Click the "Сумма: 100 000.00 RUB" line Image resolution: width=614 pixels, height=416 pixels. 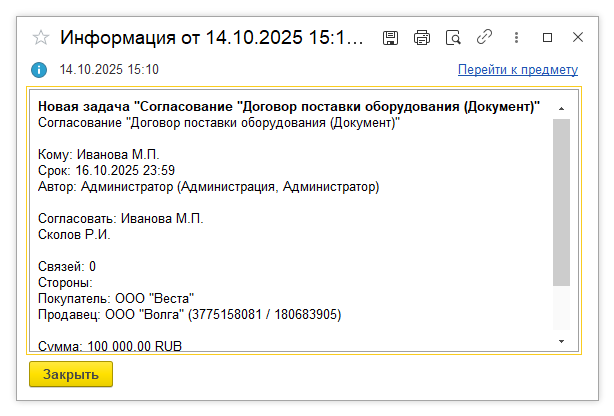[110, 346]
